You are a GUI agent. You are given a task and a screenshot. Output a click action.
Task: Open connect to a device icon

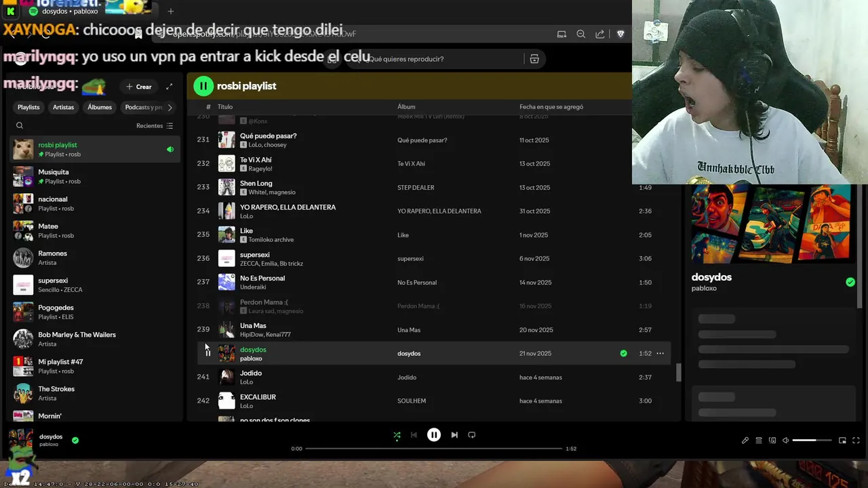[772, 441]
